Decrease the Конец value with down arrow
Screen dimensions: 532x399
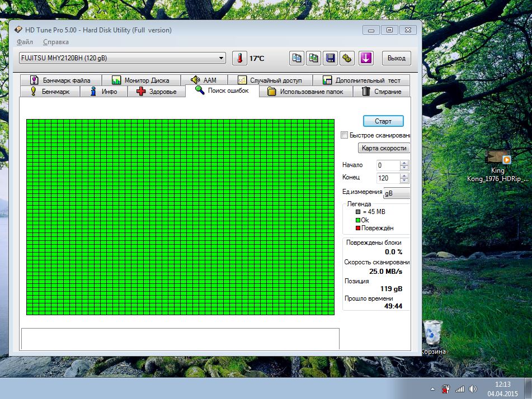(x=404, y=180)
